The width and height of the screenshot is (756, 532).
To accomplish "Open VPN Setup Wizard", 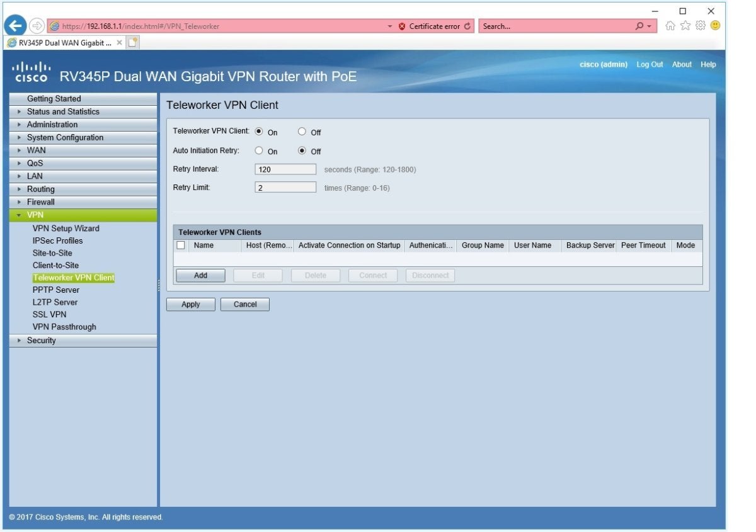I will pos(66,229).
